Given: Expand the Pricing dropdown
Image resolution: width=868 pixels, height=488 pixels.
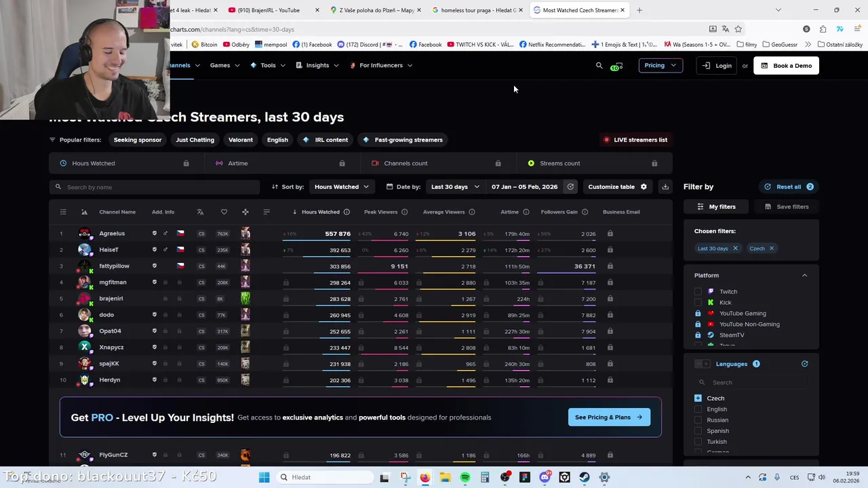Looking at the screenshot, I should tap(660, 66).
